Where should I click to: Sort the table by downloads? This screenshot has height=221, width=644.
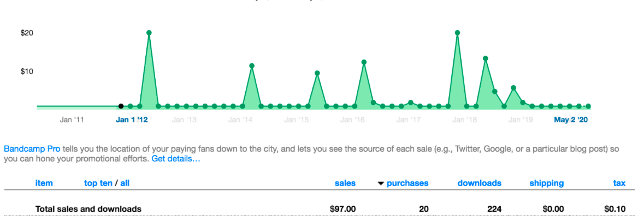(x=479, y=183)
